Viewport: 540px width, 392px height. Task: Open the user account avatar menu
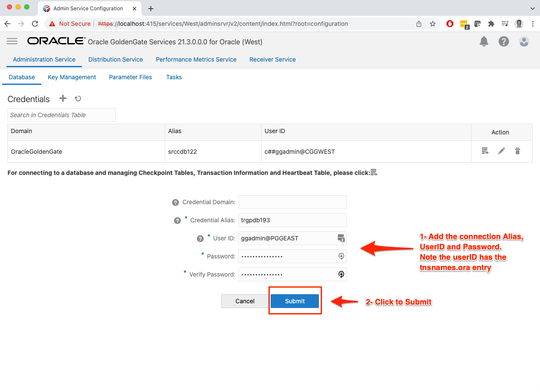click(x=524, y=41)
